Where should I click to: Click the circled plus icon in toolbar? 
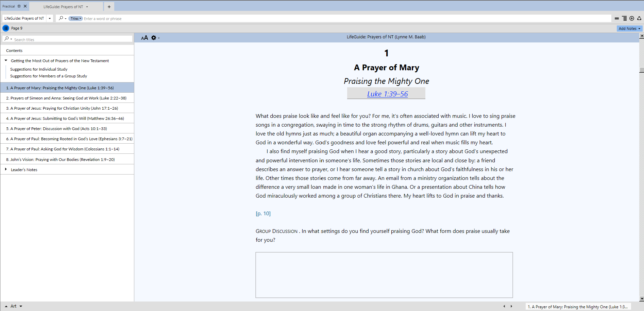point(632,18)
